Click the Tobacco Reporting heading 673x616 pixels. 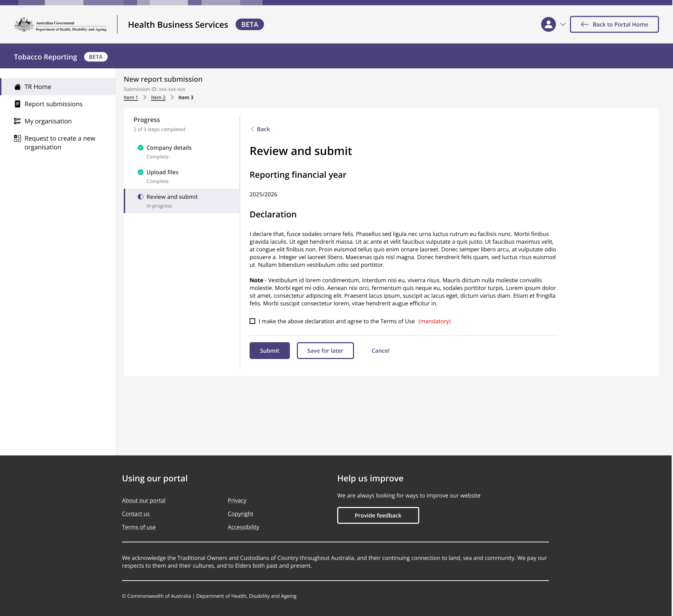point(46,57)
